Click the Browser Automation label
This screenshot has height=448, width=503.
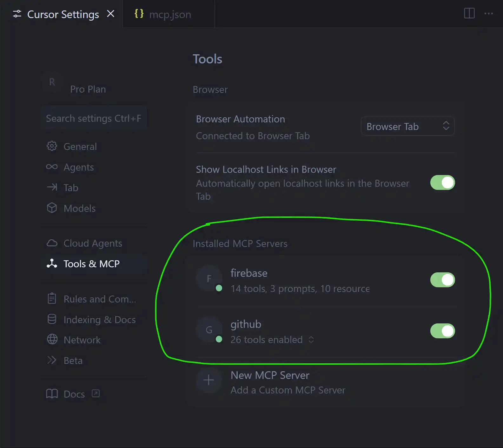coord(240,119)
